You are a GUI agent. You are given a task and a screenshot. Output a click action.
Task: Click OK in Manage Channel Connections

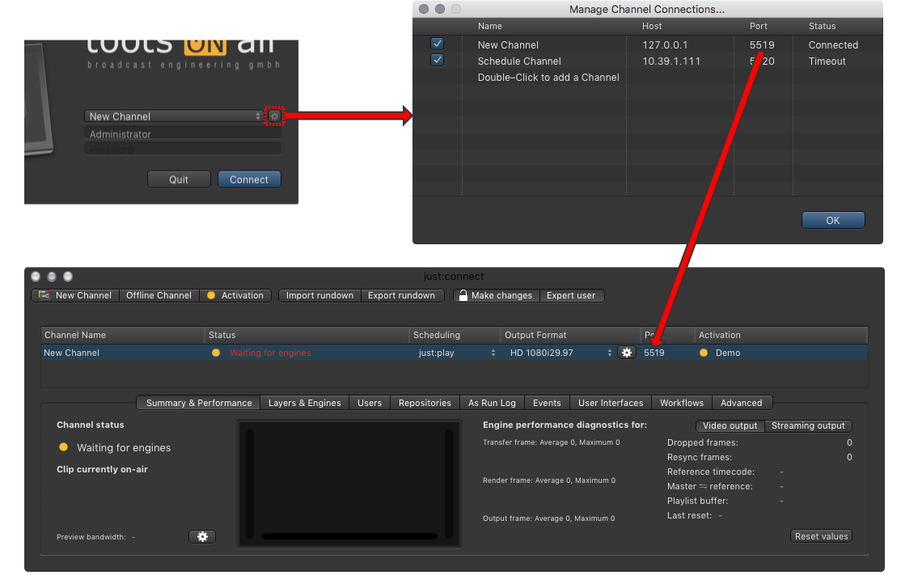(832, 220)
